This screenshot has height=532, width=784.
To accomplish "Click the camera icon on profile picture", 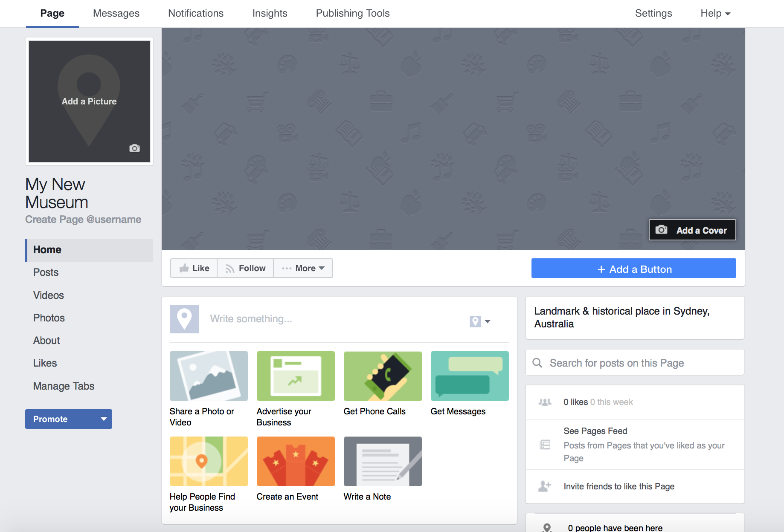I will tap(134, 148).
